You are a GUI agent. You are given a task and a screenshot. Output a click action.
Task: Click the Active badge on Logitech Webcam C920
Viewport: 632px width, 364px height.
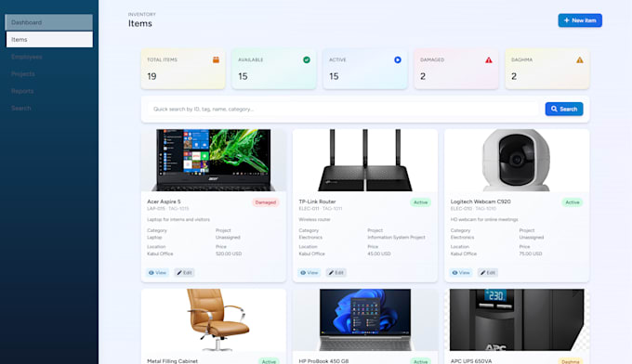coord(573,202)
